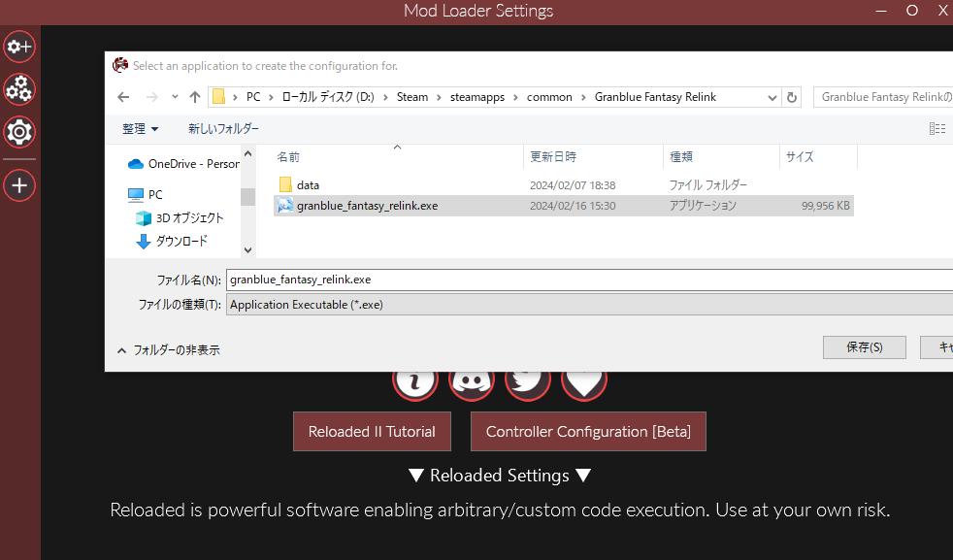Minimize the Mod Loader Settings window
The width and height of the screenshot is (953, 560).
coord(881,11)
